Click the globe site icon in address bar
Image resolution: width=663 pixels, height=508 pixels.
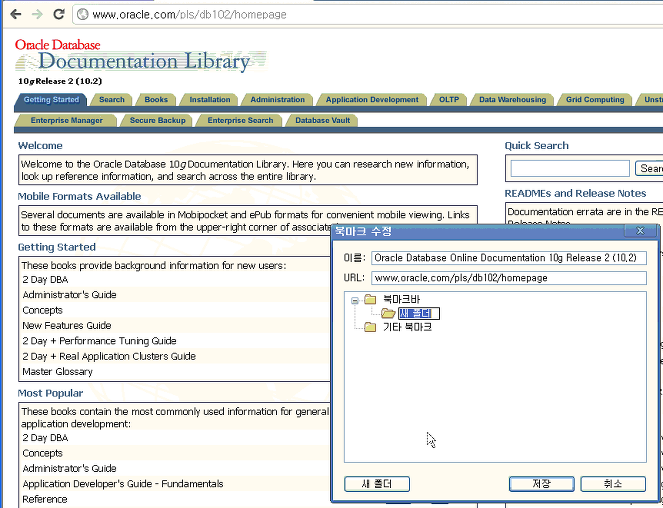[x=83, y=15]
